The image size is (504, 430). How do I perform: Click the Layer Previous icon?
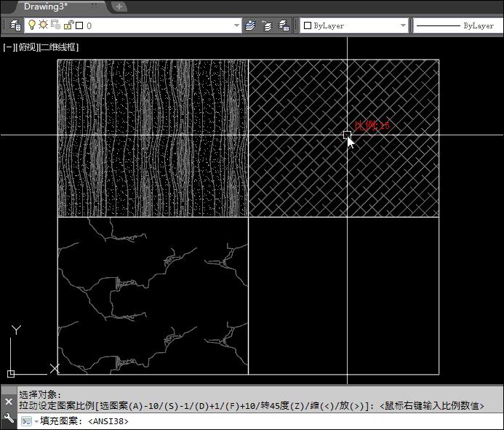pyautogui.click(x=267, y=25)
